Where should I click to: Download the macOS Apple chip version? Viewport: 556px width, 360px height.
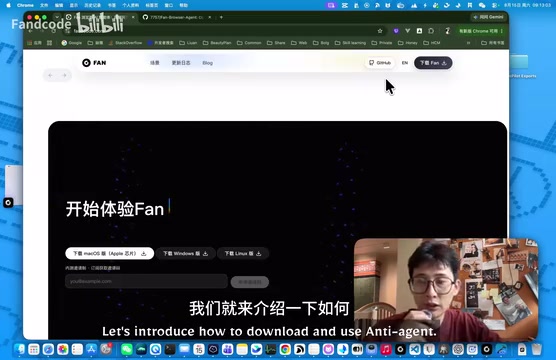tap(110, 253)
